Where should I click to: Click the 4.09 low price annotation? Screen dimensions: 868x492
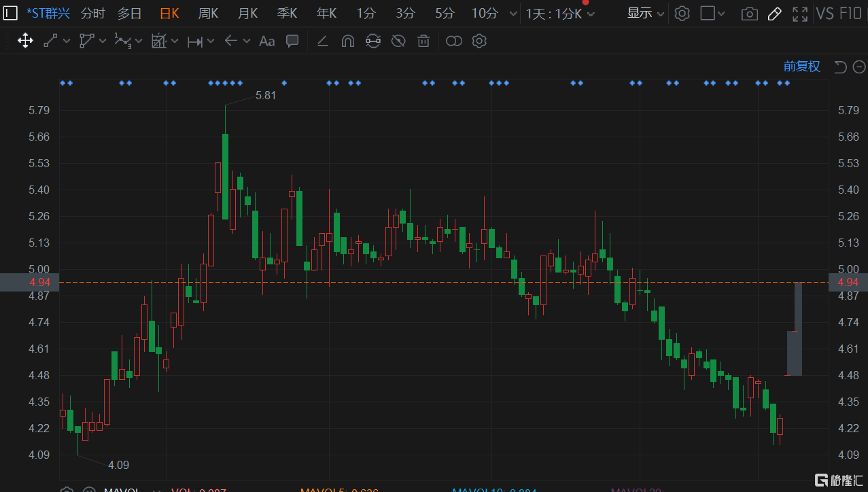coord(118,465)
